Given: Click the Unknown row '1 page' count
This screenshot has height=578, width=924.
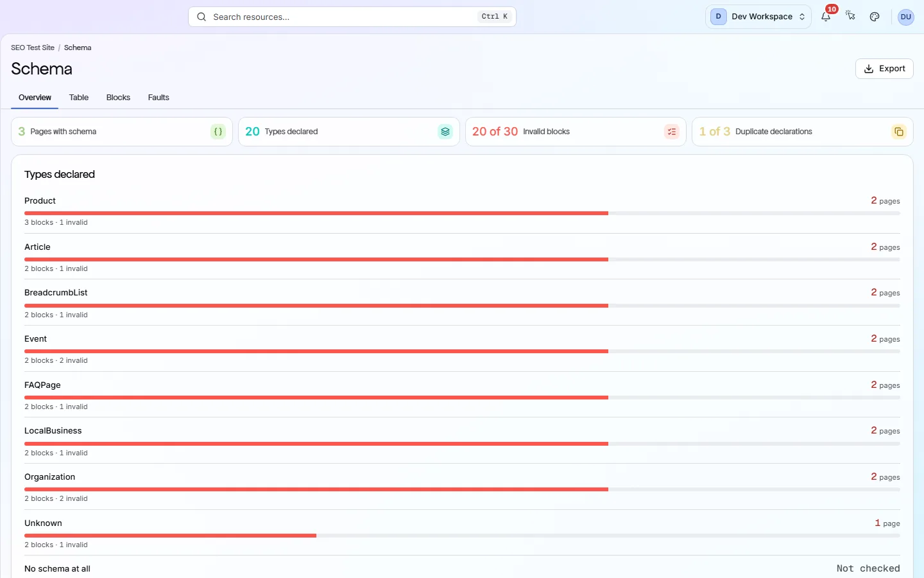Looking at the screenshot, I should (887, 523).
